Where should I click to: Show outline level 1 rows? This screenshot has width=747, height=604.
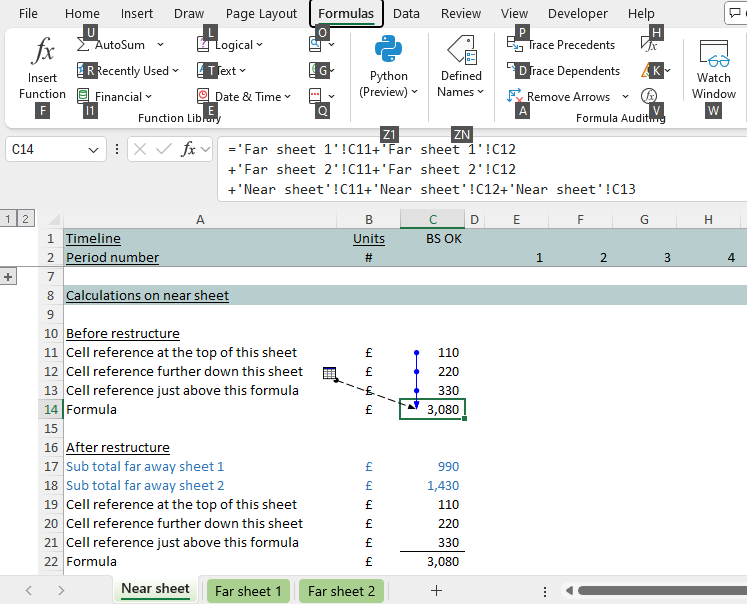tap(9, 218)
